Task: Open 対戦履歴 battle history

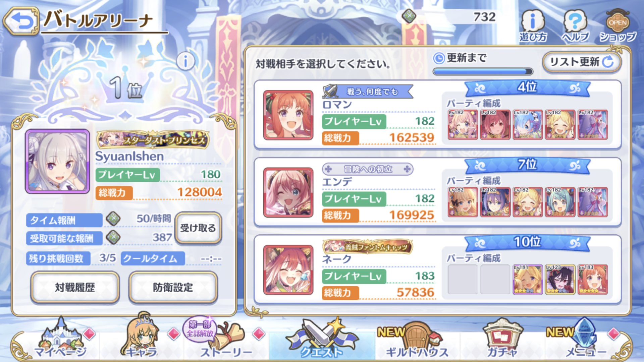Action: click(75, 287)
